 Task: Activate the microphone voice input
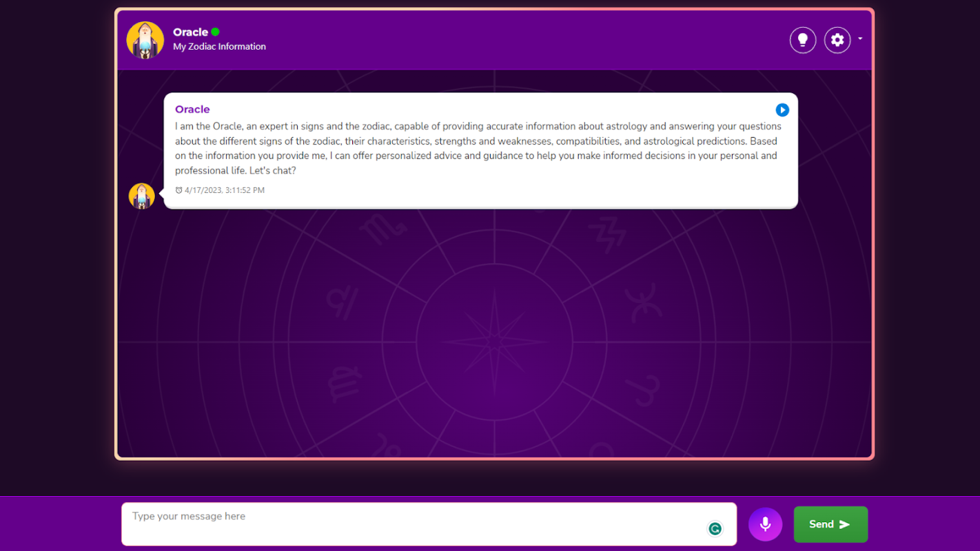click(x=766, y=525)
